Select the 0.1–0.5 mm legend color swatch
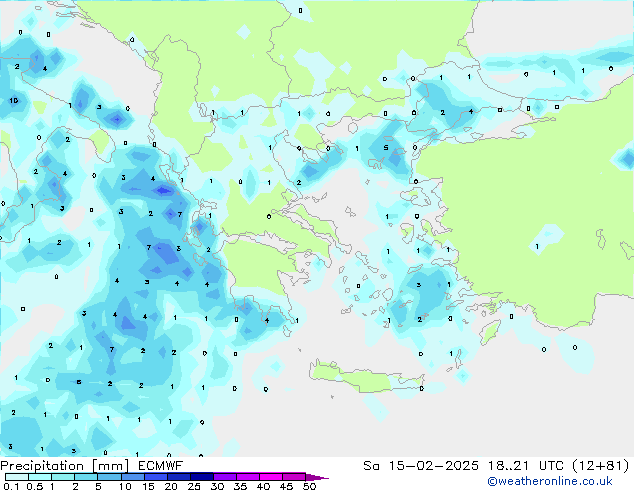 (17, 477)
